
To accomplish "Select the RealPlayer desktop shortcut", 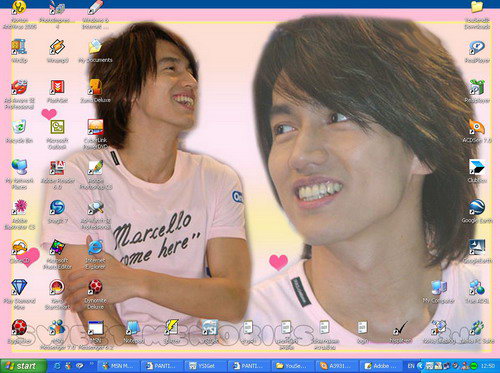I will coord(477,52).
